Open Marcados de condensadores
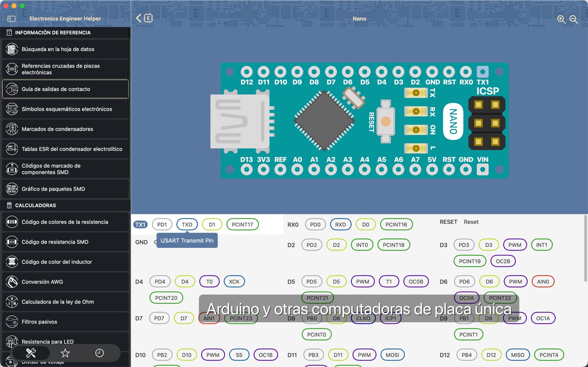Image resolution: width=588 pixels, height=367 pixels. click(x=65, y=129)
